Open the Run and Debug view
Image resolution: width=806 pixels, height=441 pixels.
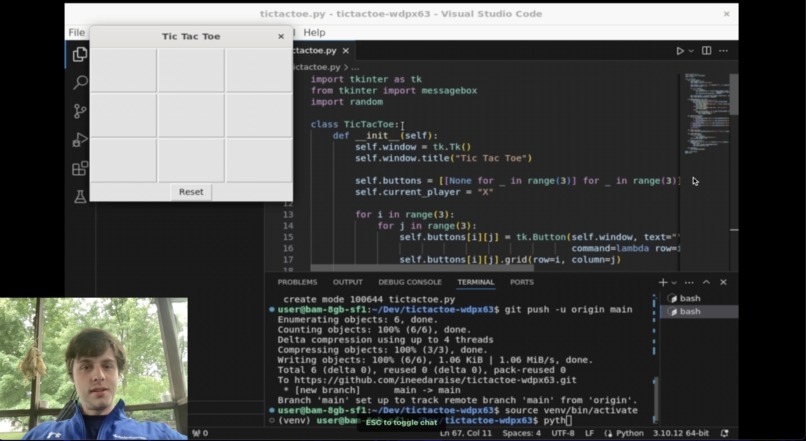click(x=80, y=140)
